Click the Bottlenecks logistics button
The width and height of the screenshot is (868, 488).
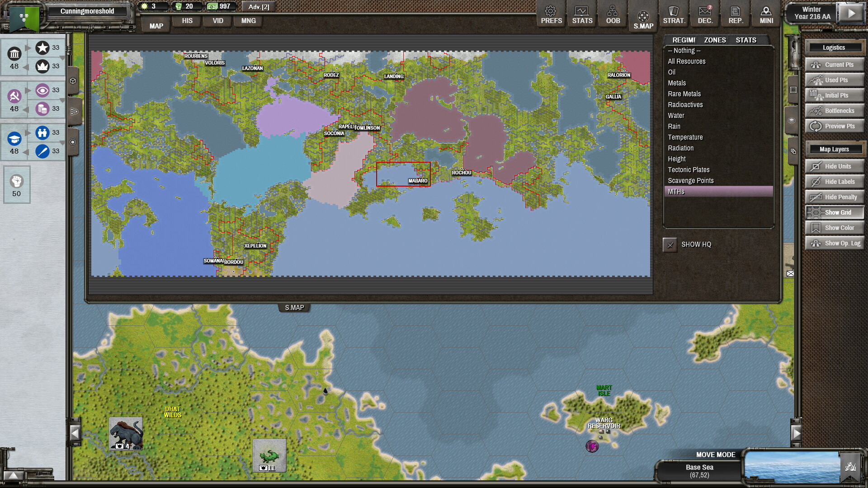(834, 111)
